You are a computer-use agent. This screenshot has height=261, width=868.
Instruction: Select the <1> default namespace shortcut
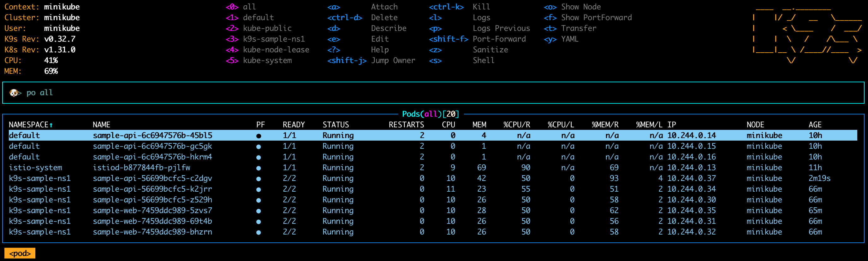click(x=250, y=17)
